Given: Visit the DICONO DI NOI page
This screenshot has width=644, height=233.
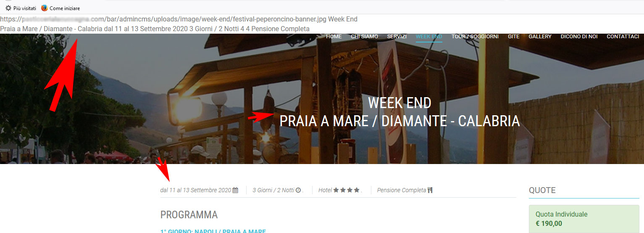Looking at the screenshot, I should (x=579, y=37).
